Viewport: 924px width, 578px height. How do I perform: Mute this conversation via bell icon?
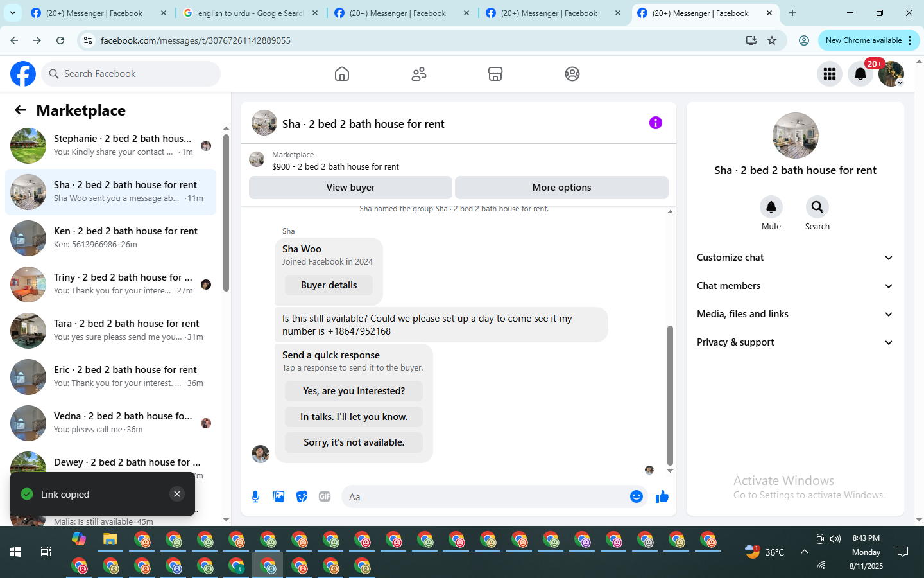[771, 207]
